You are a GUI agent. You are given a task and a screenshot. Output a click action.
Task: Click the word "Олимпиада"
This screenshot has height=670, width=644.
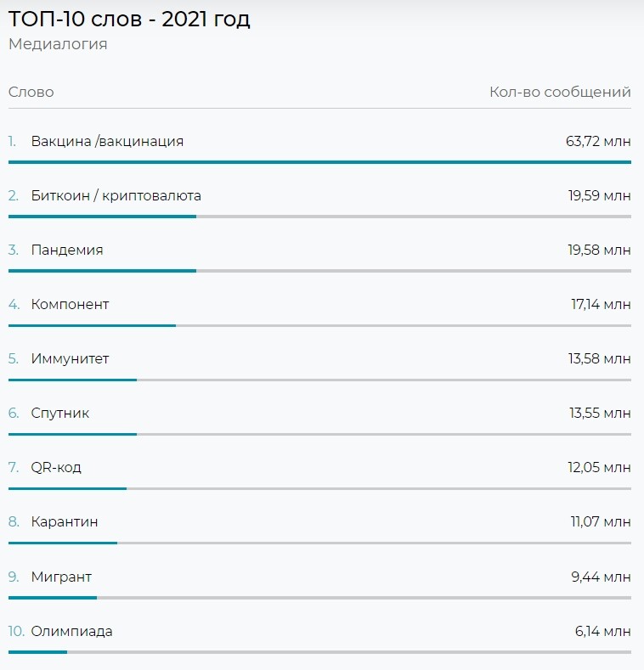coord(71,631)
